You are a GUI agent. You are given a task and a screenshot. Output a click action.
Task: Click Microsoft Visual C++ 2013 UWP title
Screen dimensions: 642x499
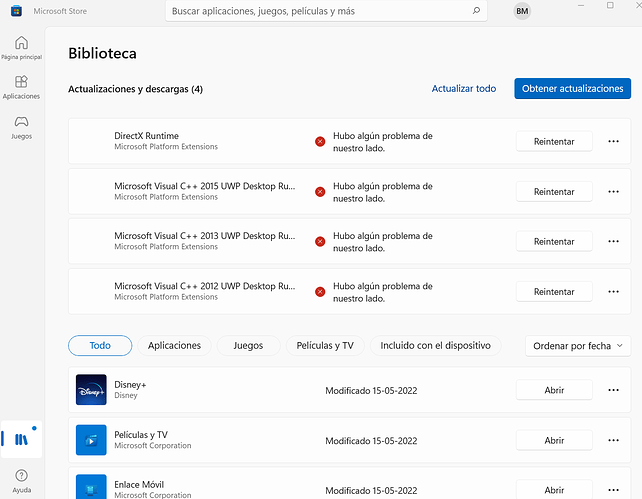click(x=205, y=236)
